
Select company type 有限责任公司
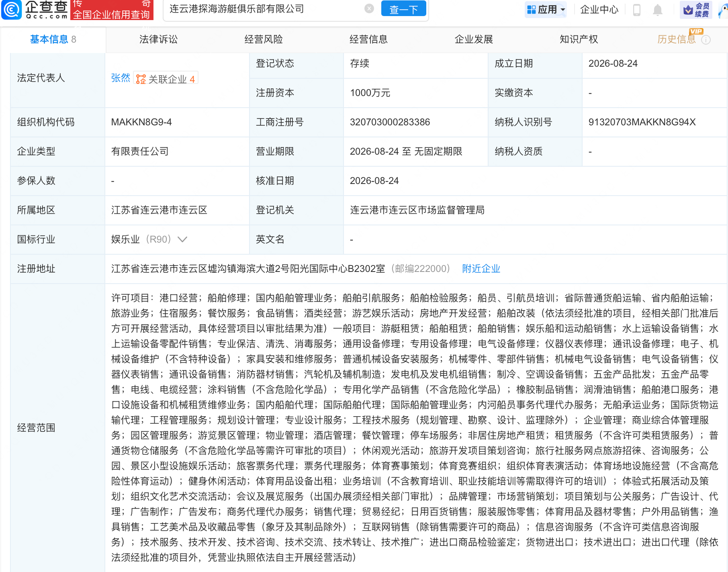pyautogui.click(x=140, y=151)
